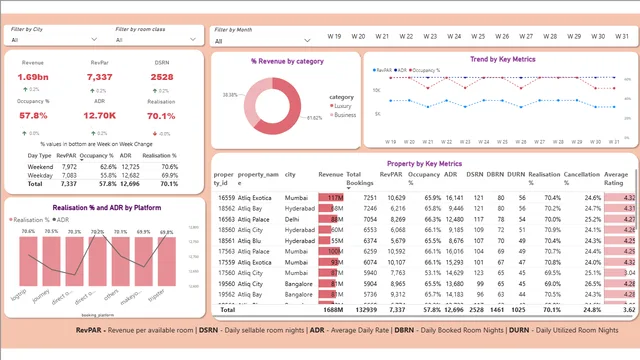The height and width of the screenshot is (360, 640).
Task: Click the red down arrow under Realisation
Action: (x=155, y=133)
